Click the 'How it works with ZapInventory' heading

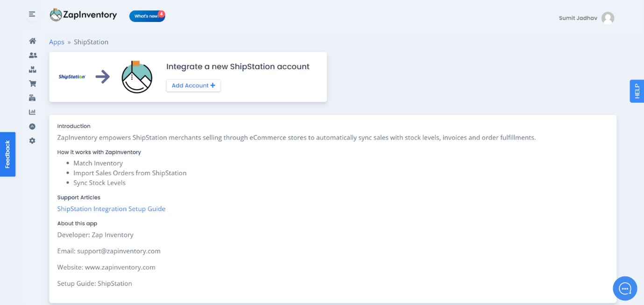[99, 152]
